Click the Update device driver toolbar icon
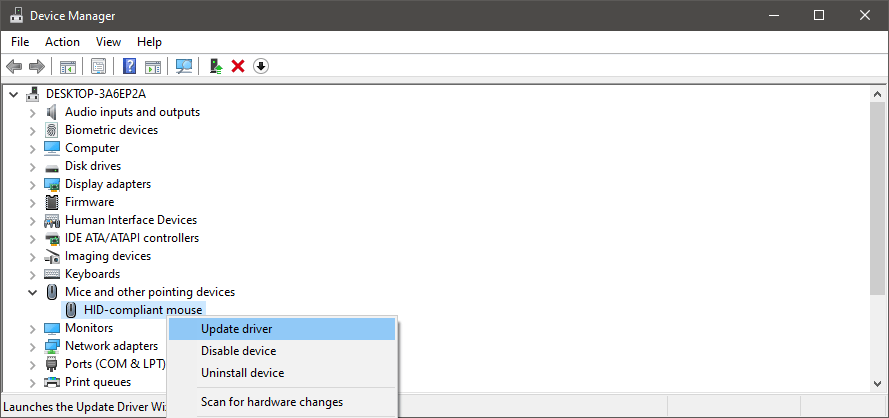 tap(215, 67)
